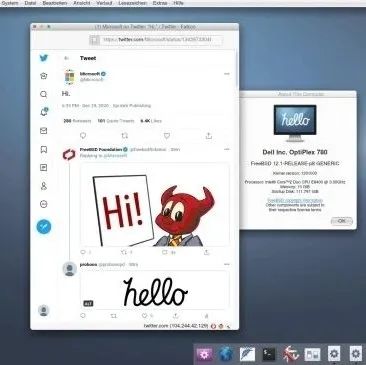The width and height of the screenshot is (366, 365).
Task: Open Notifications bell in the Twitter sidebar
Action: coord(44,112)
